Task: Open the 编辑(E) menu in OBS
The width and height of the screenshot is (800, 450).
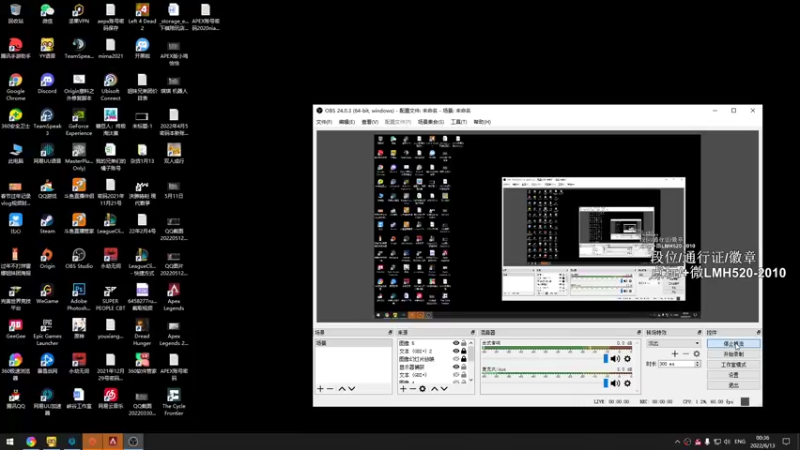Action: coord(346,122)
